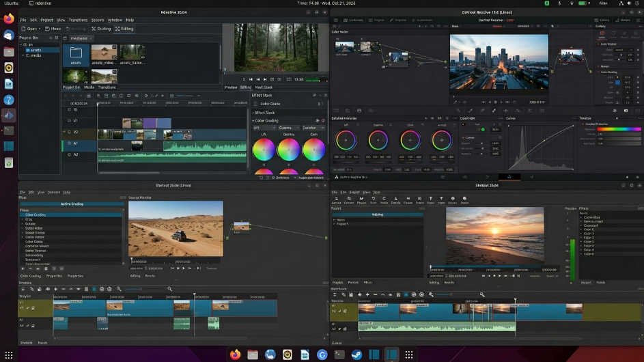Open Kdenlive's Transitions menu

78,20
